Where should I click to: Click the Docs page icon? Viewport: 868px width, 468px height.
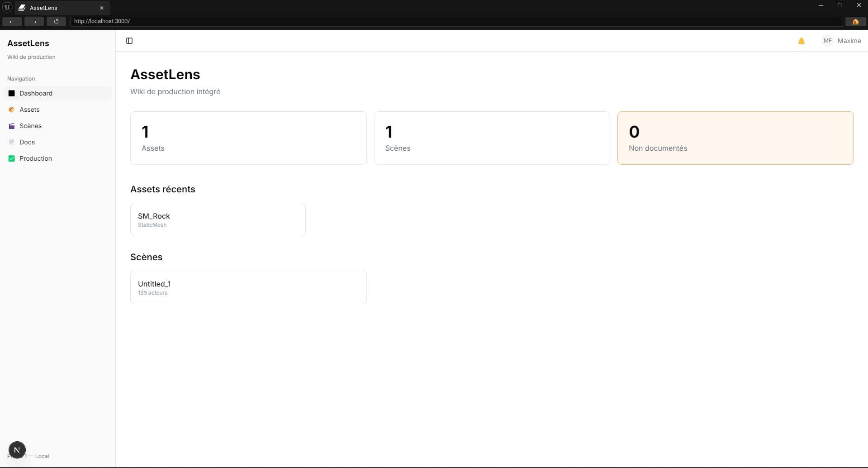click(x=12, y=142)
